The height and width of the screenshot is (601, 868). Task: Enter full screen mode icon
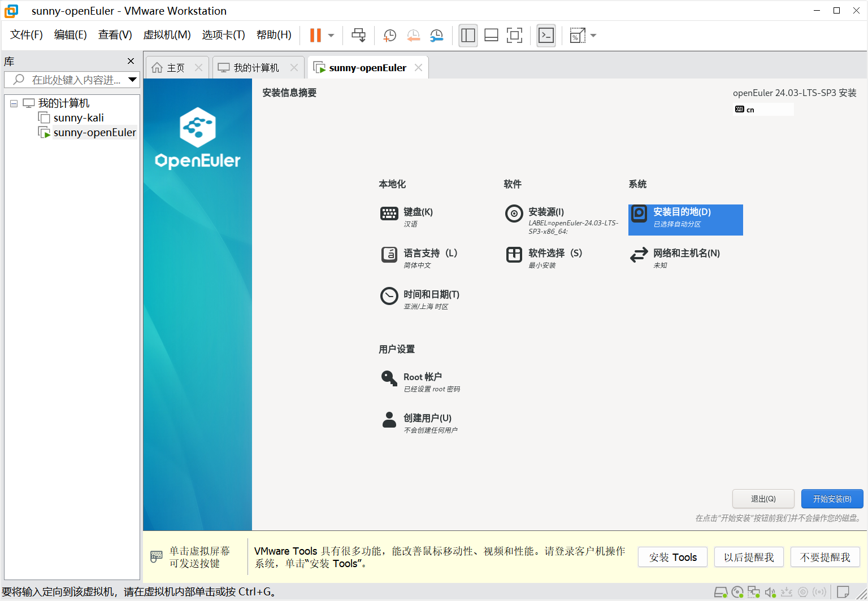click(514, 35)
